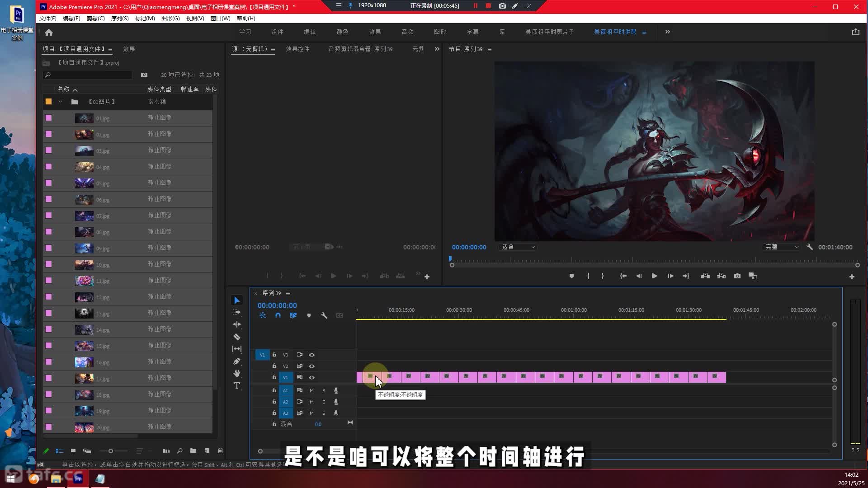Click the 名称 column header
This screenshot has height=488, width=868.
[x=63, y=89]
